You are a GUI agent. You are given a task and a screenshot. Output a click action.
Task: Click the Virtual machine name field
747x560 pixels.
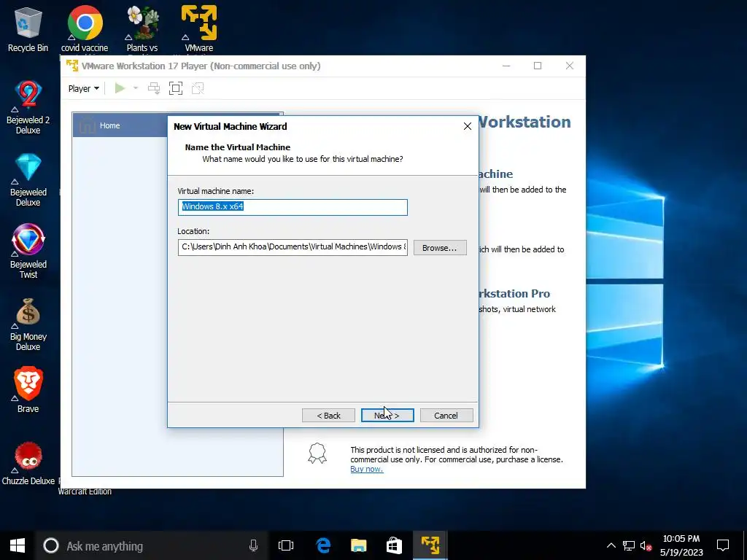pos(293,207)
